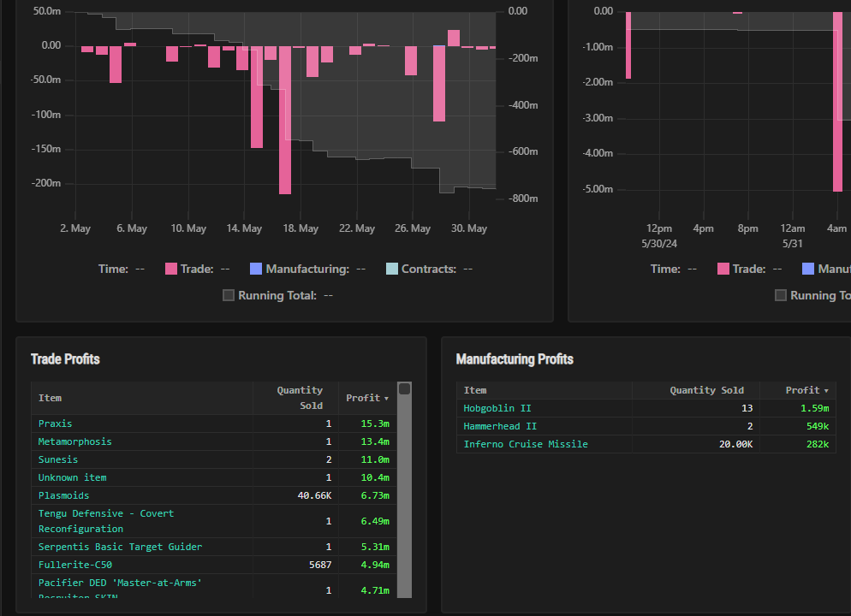Enable Running Total checkbox under right chart
This screenshot has height=616, width=851.
coord(781,295)
